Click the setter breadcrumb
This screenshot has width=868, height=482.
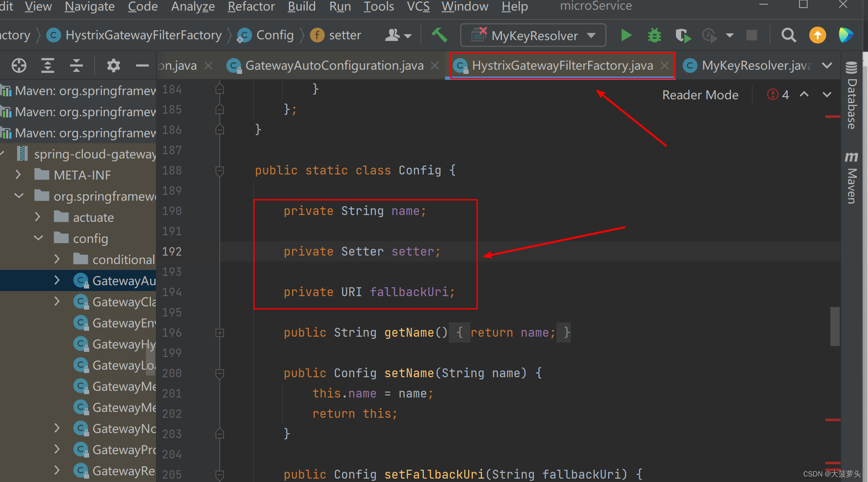[x=336, y=35]
